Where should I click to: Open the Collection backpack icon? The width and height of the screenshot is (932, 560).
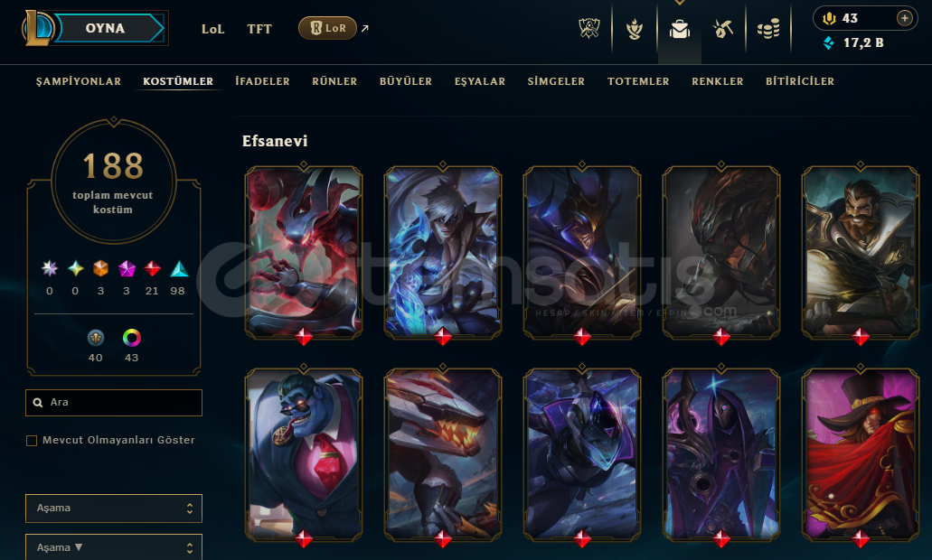pyautogui.click(x=680, y=29)
